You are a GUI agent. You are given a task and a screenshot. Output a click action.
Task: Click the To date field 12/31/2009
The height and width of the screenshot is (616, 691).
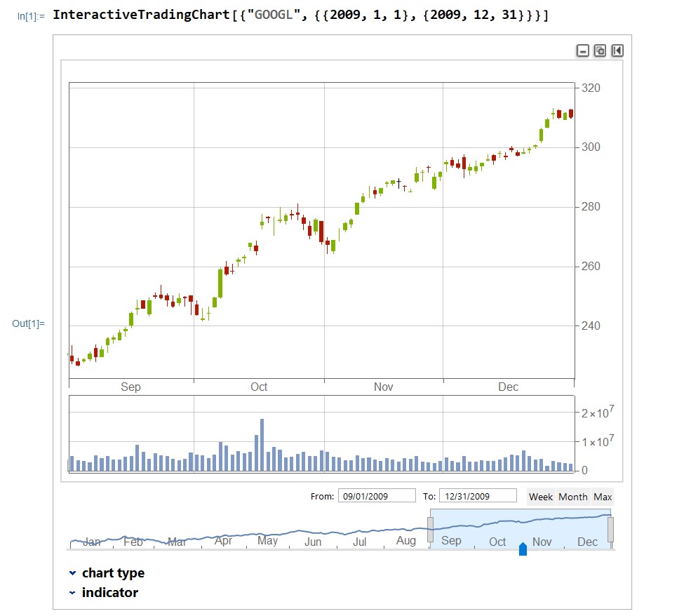[x=478, y=496]
